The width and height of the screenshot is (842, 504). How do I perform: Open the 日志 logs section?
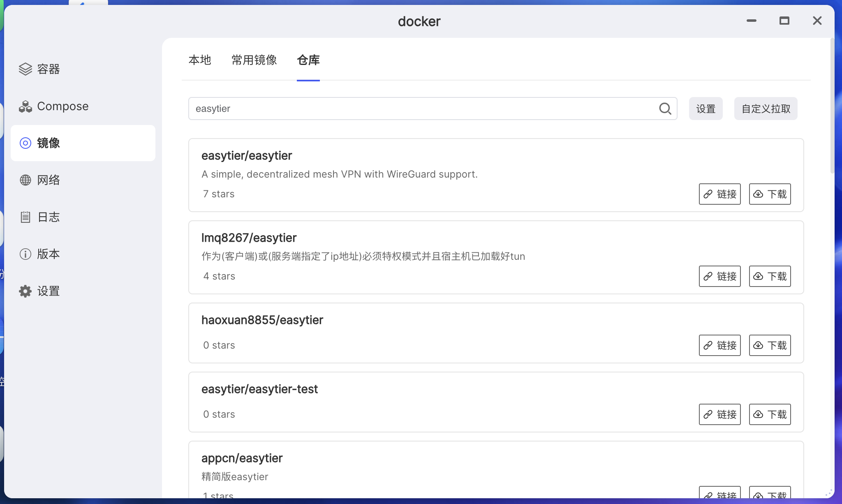(x=83, y=217)
